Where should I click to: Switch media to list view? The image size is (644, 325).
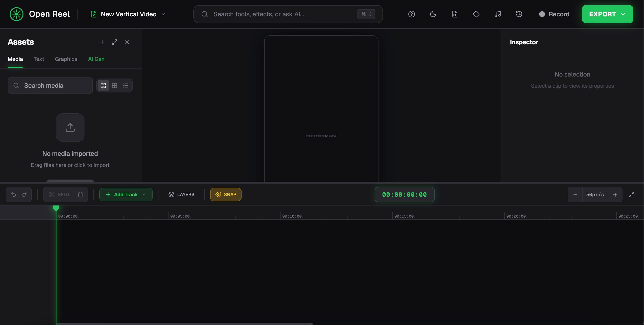click(x=126, y=86)
